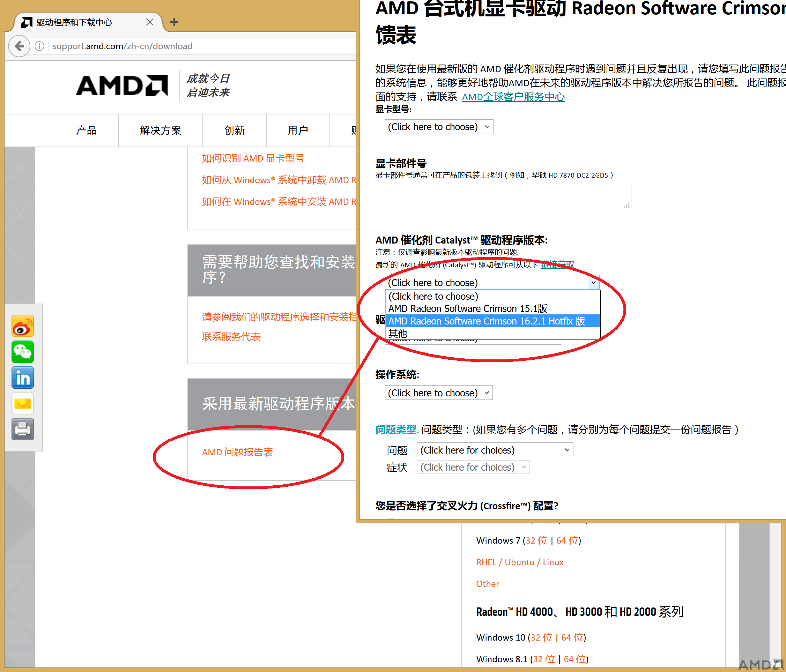The height and width of the screenshot is (672, 786).
Task: Share page via LinkedIn icon
Action: (23, 378)
